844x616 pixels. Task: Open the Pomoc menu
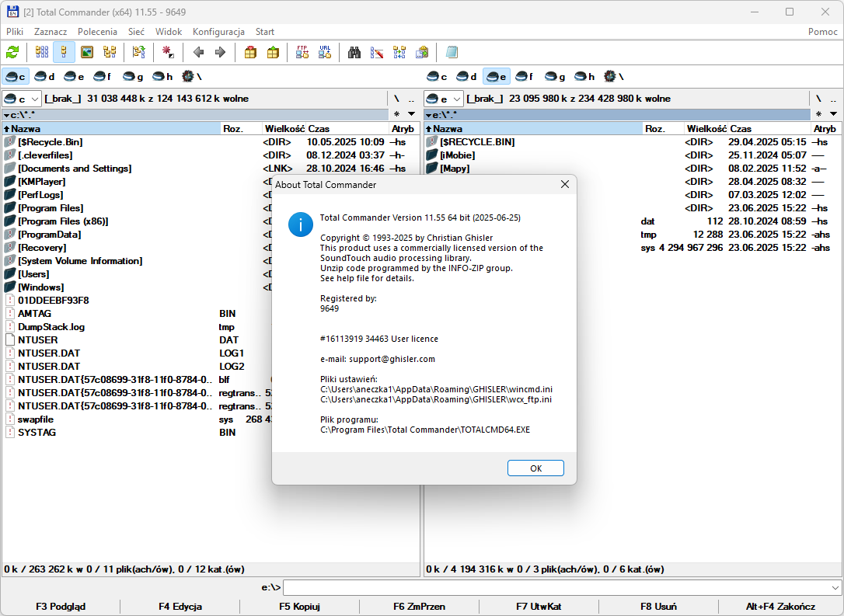(822, 32)
